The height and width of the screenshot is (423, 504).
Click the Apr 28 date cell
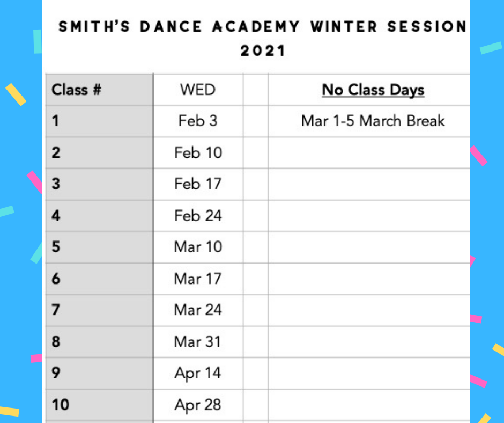point(198,405)
